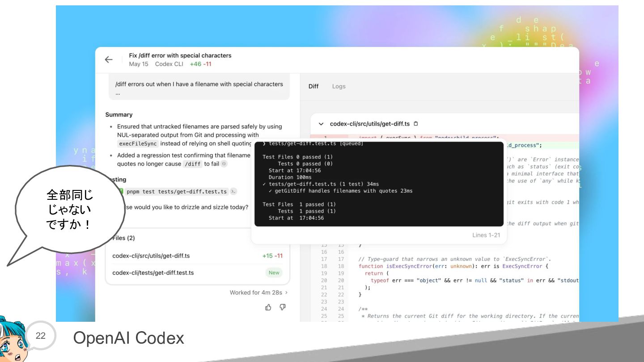This screenshot has width=644, height=362.
Task: Click the slide title "OpenAI Codex"
Action: [x=129, y=338]
